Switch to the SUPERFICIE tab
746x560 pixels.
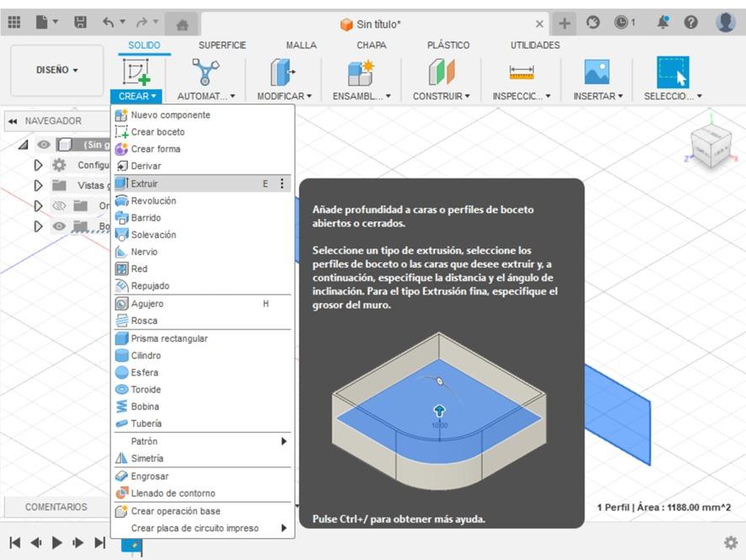click(x=222, y=45)
